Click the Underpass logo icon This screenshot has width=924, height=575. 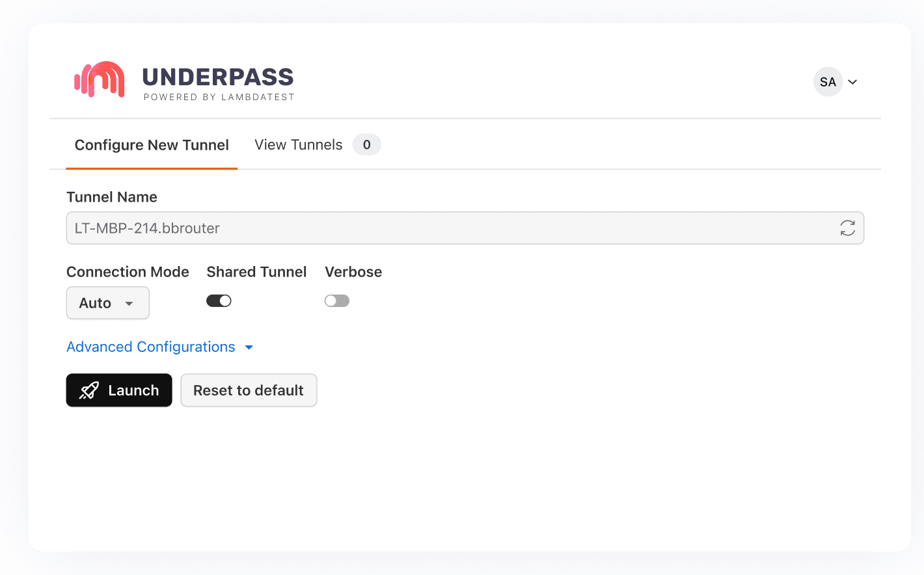click(99, 79)
